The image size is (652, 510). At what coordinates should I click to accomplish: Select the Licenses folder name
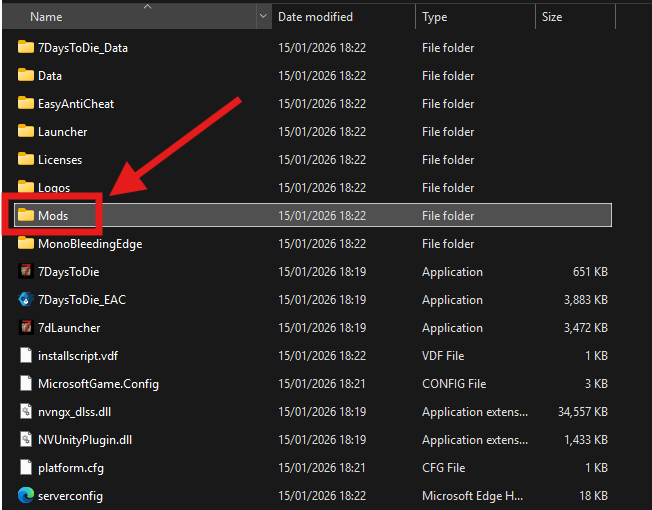pos(60,160)
